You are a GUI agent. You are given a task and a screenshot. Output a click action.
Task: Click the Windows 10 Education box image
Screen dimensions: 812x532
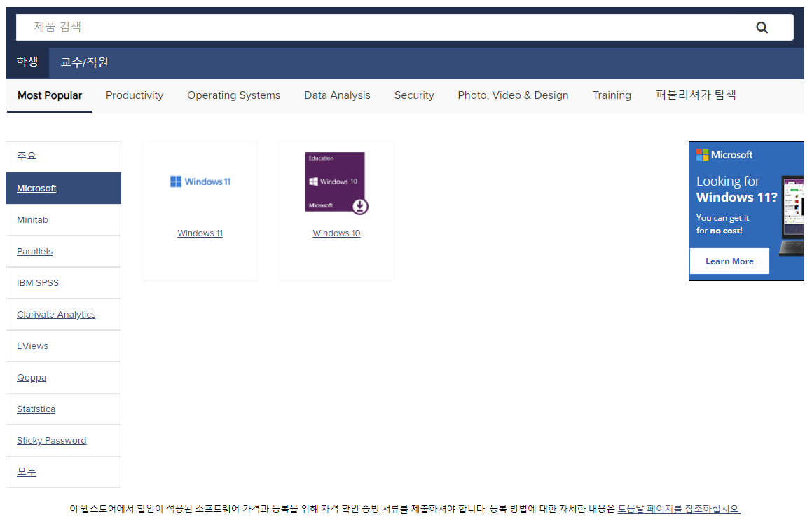[x=336, y=183]
